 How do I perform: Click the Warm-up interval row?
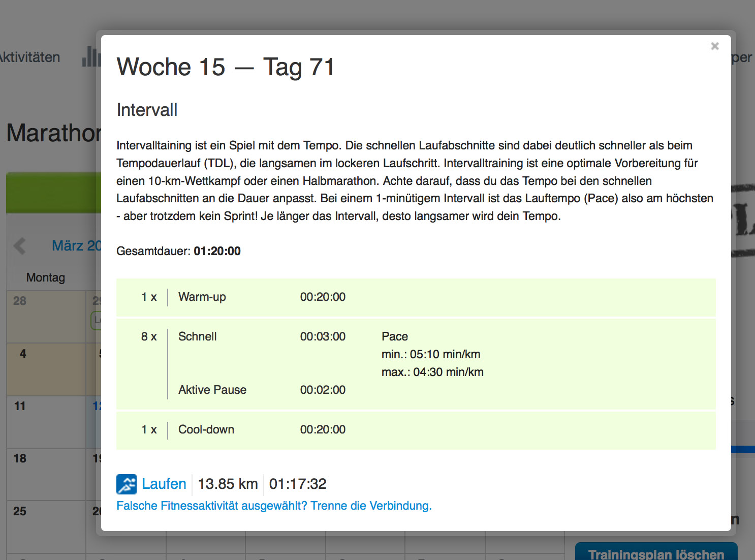coord(202,297)
